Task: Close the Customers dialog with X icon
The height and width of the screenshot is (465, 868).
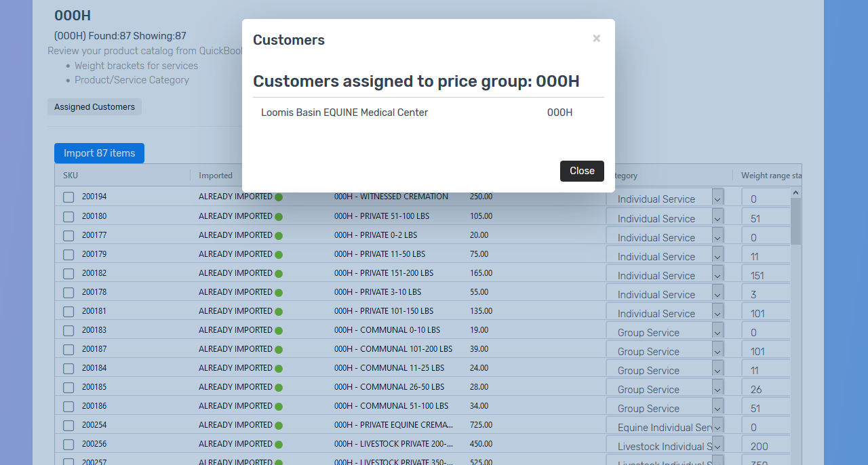Action: (x=596, y=39)
